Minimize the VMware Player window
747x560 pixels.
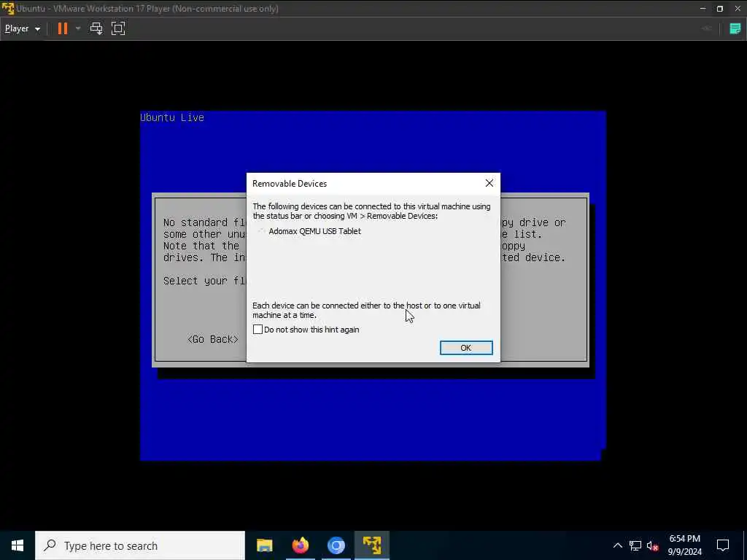[x=703, y=9]
